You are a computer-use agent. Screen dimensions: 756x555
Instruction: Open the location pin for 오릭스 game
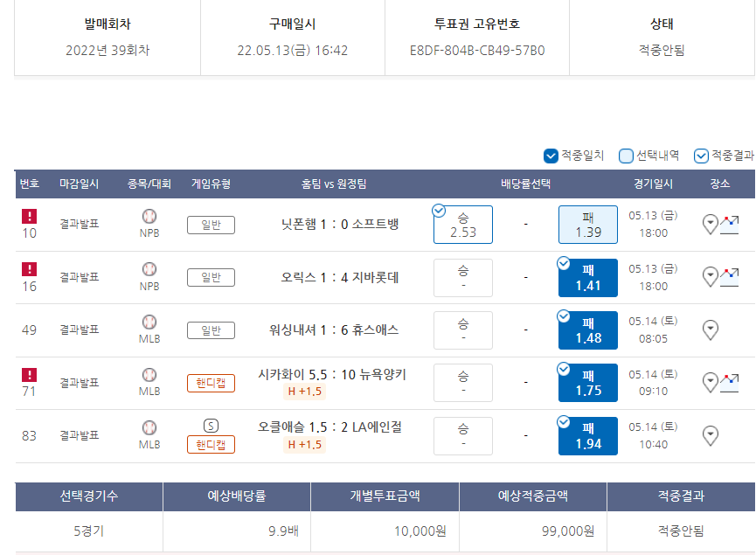[x=711, y=277]
